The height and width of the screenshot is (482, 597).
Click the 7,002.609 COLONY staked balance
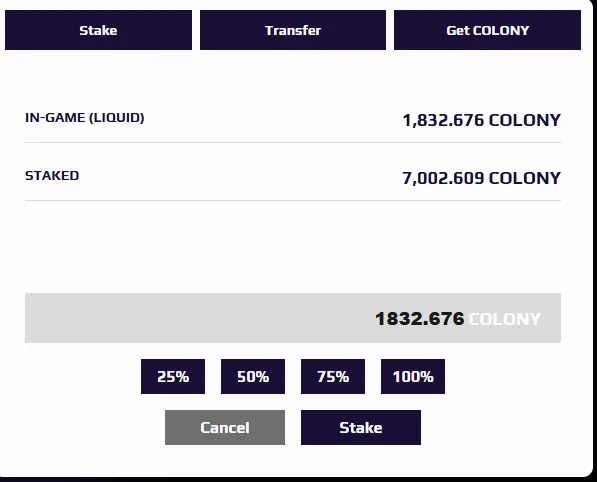point(481,178)
